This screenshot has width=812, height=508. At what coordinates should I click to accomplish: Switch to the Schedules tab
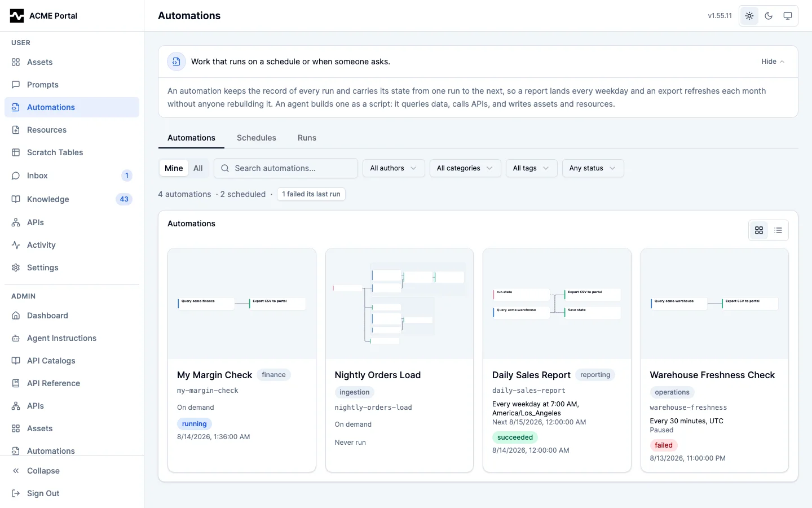257,138
